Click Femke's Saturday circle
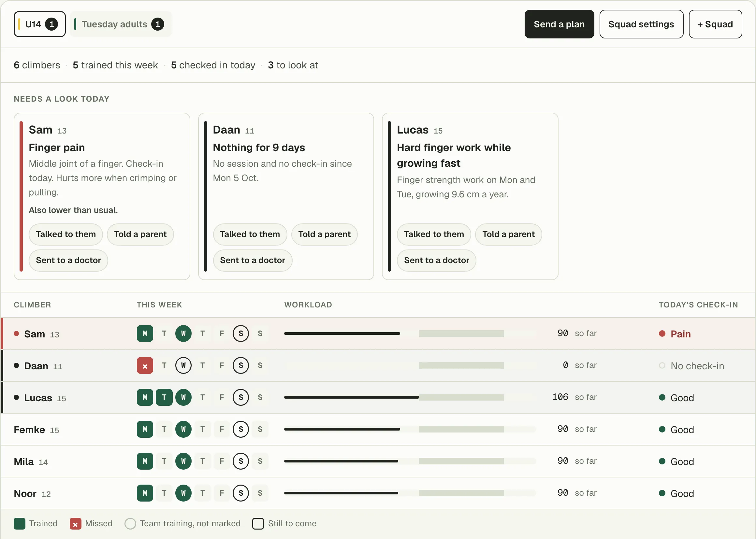 point(241,429)
